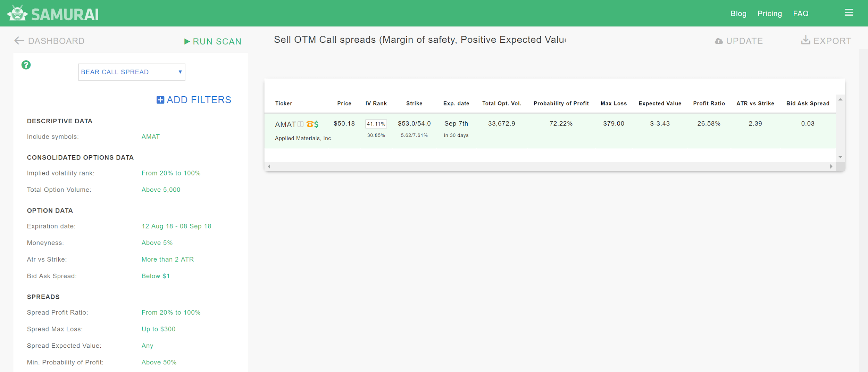Click the horizontal scrollbar right arrow
This screenshot has height=372, width=868.
831,166
